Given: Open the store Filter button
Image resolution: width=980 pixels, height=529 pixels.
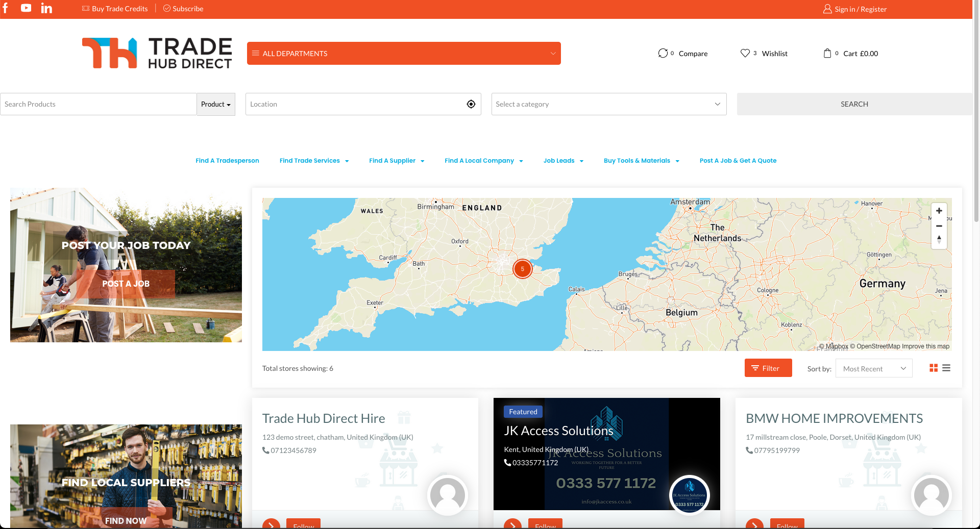Looking at the screenshot, I should coord(768,368).
